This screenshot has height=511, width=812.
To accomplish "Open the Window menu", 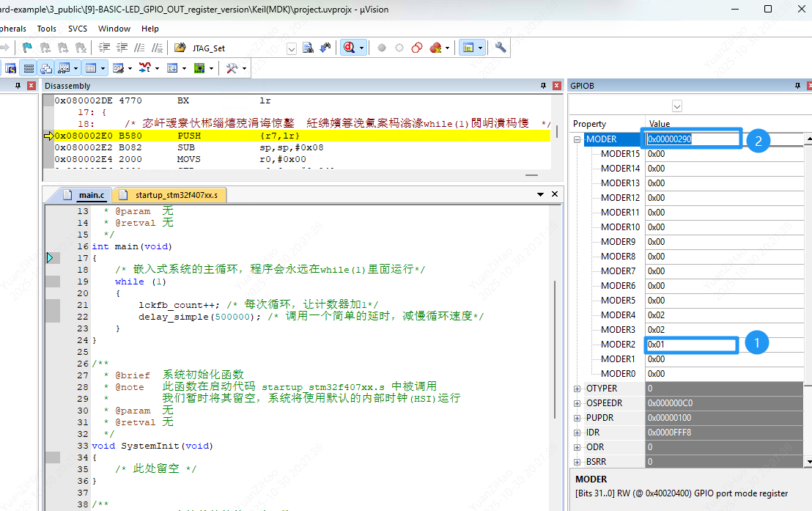I will (x=114, y=29).
